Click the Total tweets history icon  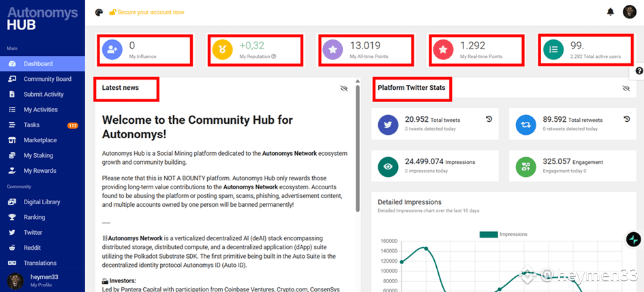pos(489,119)
